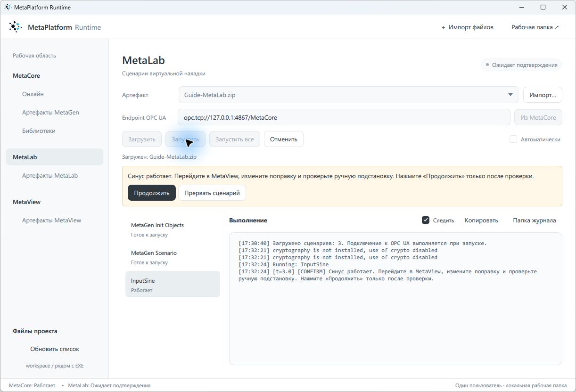Viewport: 576px width, 392px height.
Task: Click the Запустить все button
Action: [235, 139]
